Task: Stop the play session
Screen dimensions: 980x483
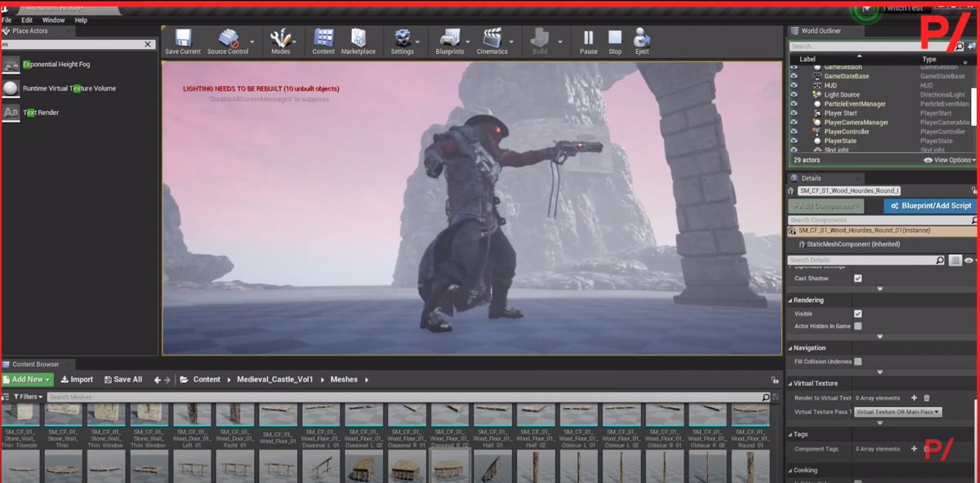Action: [615, 42]
